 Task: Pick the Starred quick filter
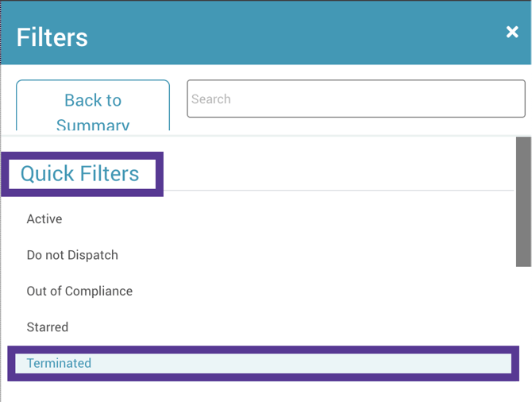tap(48, 327)
